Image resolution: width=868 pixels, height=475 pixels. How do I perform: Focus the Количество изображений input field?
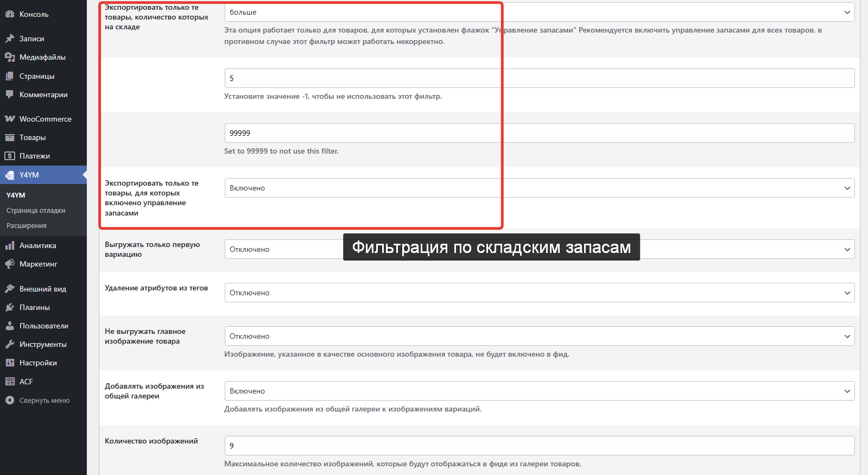coord(539,446)
